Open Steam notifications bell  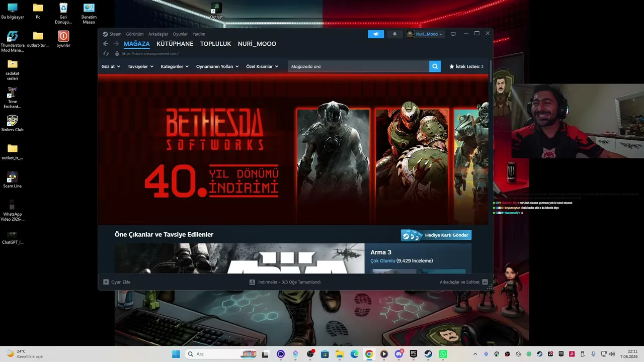(x=394, y=34)
